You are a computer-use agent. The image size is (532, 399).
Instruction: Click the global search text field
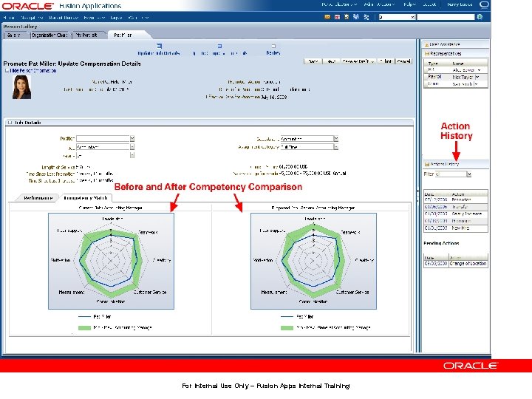[446, 17]
